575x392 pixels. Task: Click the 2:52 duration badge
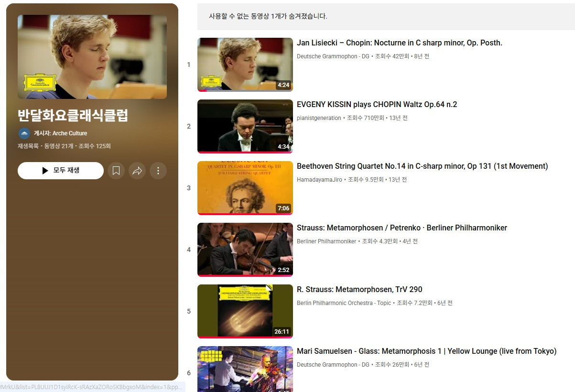pos(283,270)
